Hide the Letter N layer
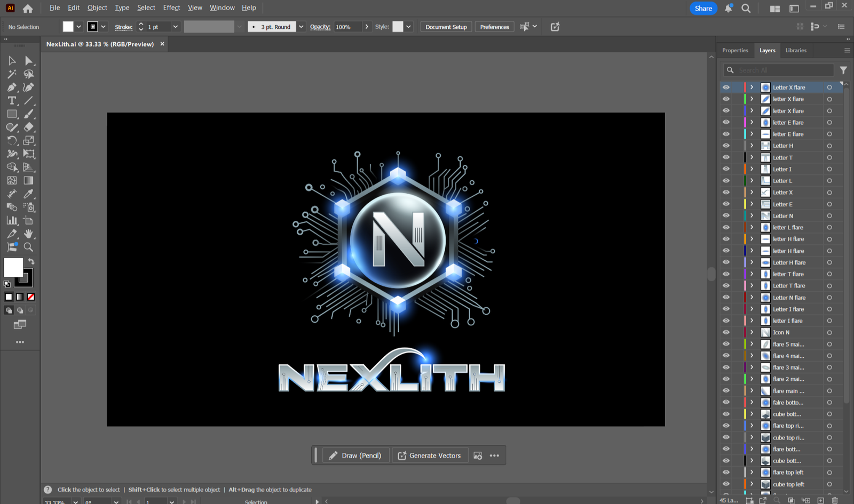The image size is (854, 504). [x=726, y=216]
